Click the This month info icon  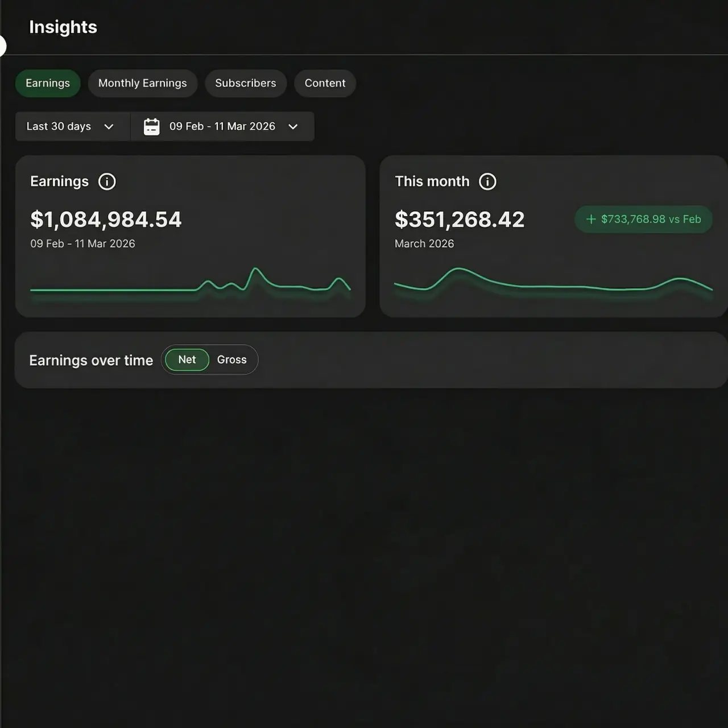click(x=487, y=181)
